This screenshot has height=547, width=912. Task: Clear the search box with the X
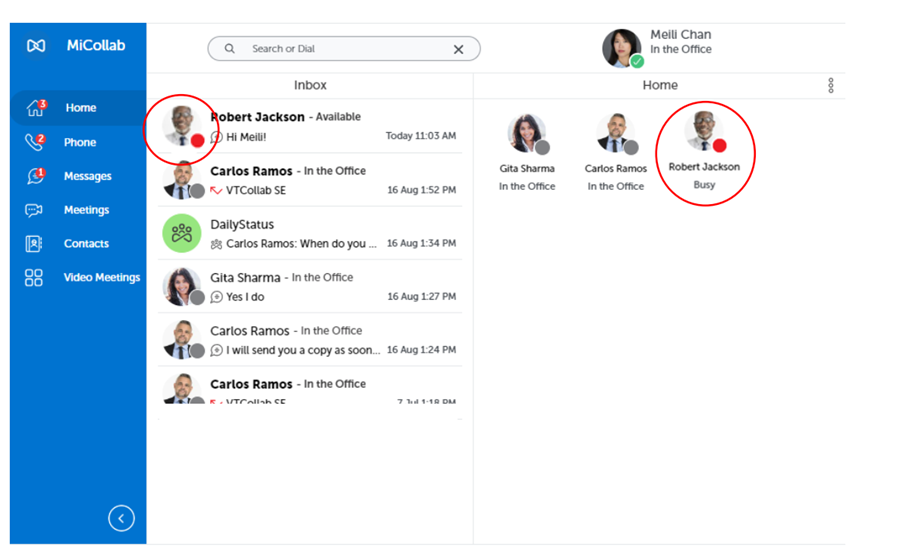tap(458, 49)
